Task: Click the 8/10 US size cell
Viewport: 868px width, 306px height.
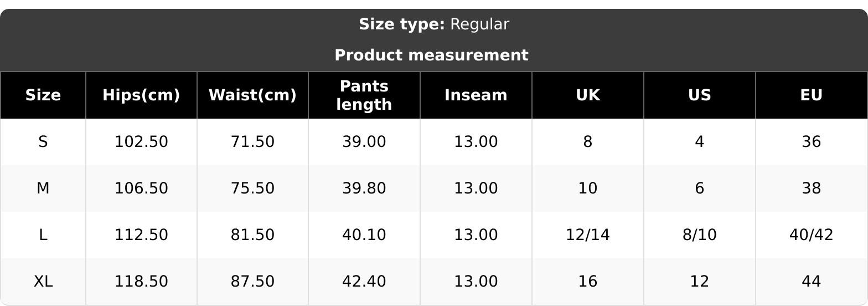Action: [700, 235]
